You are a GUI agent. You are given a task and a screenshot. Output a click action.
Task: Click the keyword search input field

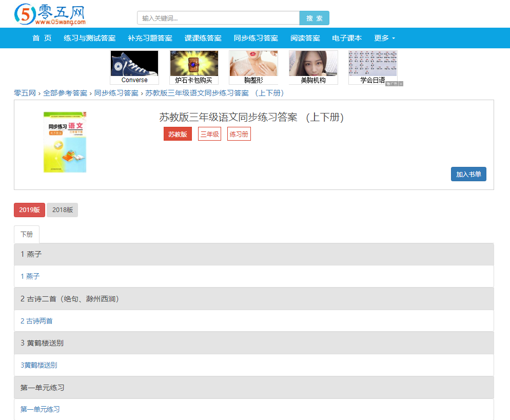[218, 18]
